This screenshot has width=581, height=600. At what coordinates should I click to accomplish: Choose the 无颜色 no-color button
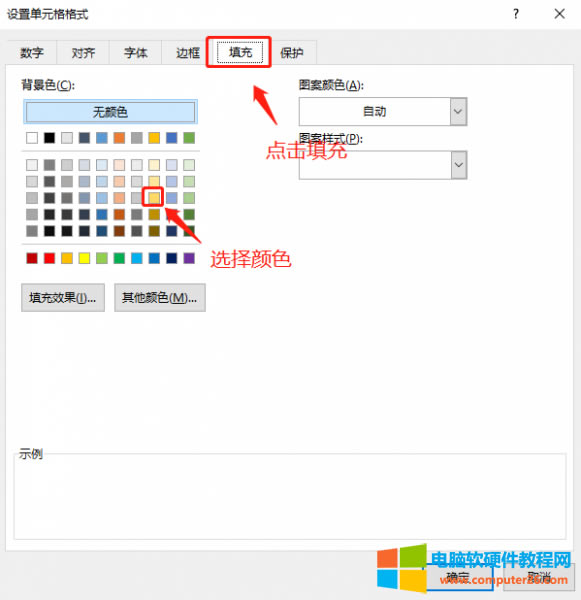(110, 112)
